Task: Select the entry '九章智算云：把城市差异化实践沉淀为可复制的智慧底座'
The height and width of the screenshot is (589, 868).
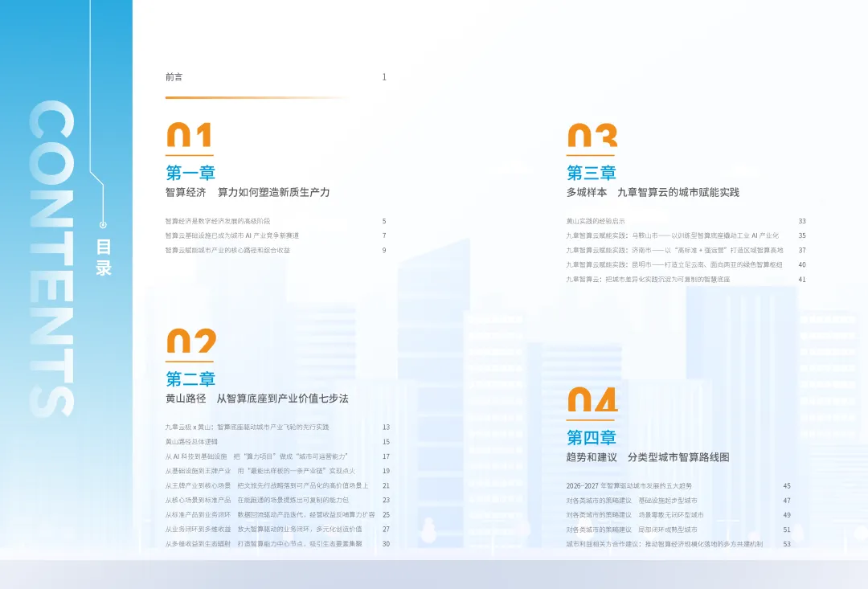Action: point(648,279)
